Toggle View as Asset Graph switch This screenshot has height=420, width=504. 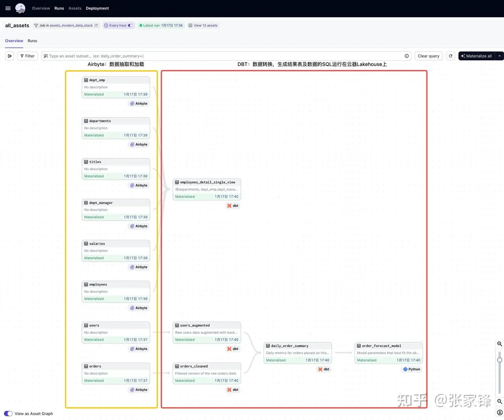click(8, 414)
